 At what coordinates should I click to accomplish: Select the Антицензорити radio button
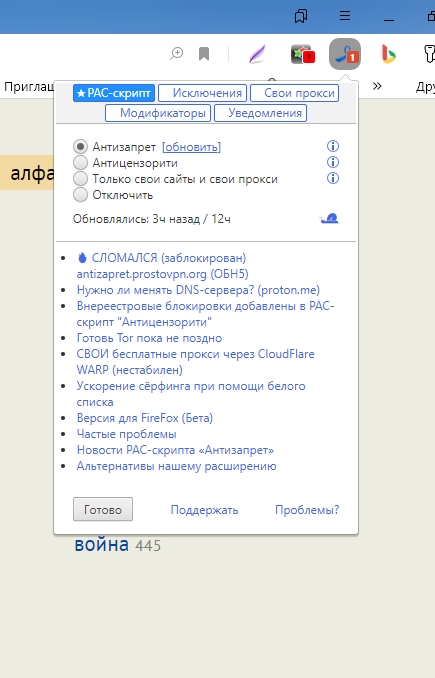[x=80, y=163]
